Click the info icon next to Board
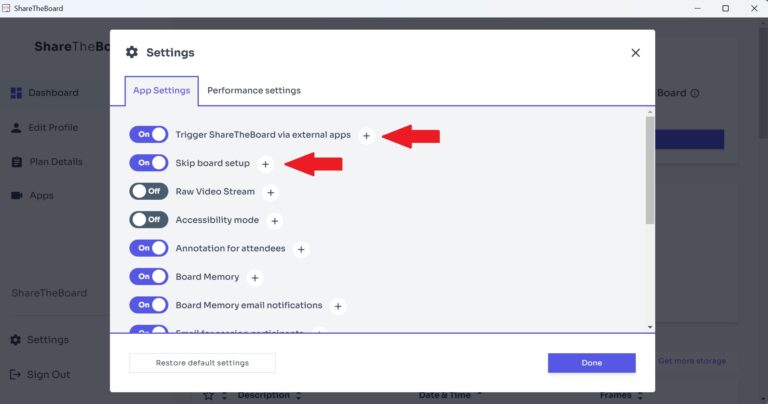Screen dimensions: 768x404 pos(695,93)
